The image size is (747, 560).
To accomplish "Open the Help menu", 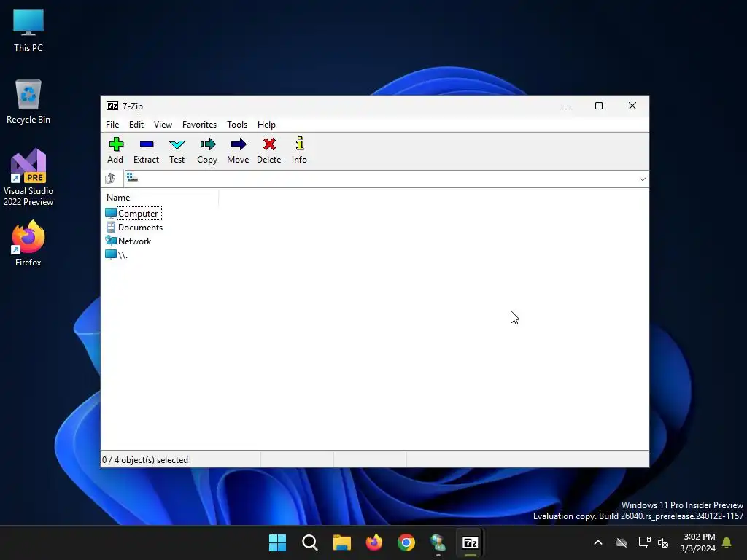I will pyautogui.click(x=266, y=124).
